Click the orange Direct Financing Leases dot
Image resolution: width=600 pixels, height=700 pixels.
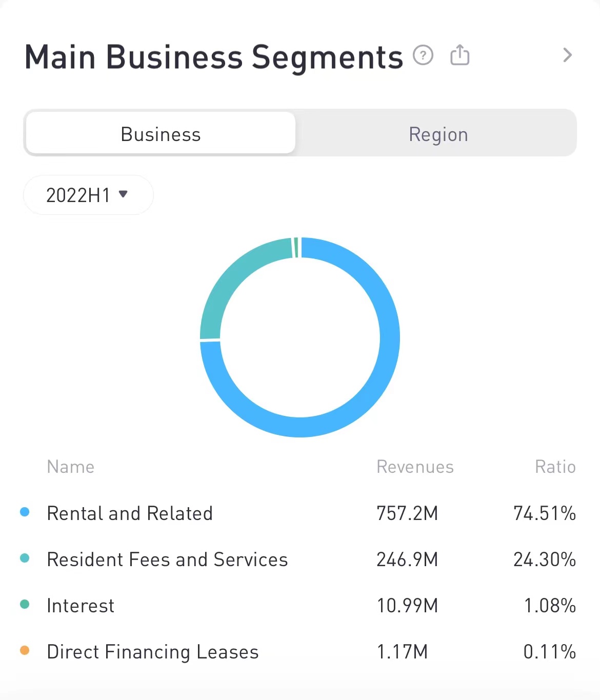point(25,650)
